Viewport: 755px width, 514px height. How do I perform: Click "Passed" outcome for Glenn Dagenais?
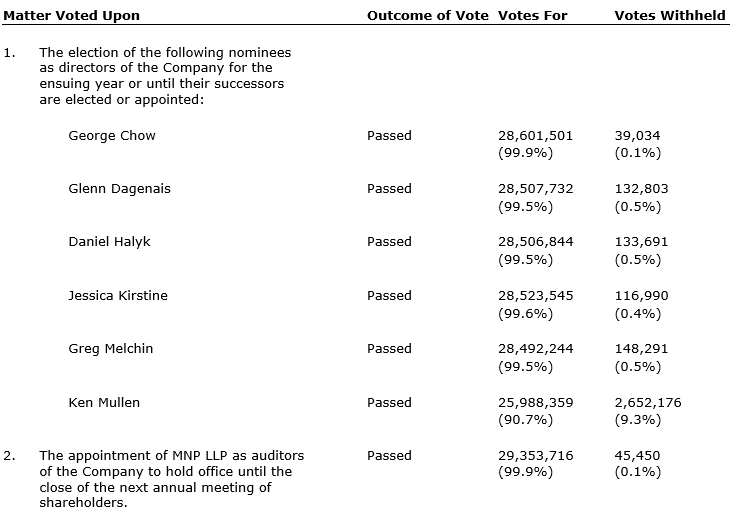pyautogui.click(x=389, y=188)
